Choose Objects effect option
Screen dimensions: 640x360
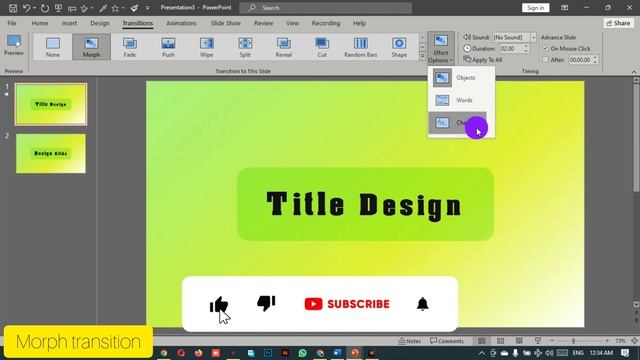(x=461, y=78)
